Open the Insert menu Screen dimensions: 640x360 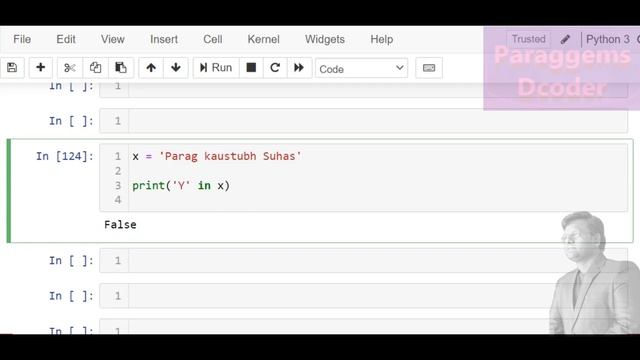pyautogui.click(x=164, y=39)
